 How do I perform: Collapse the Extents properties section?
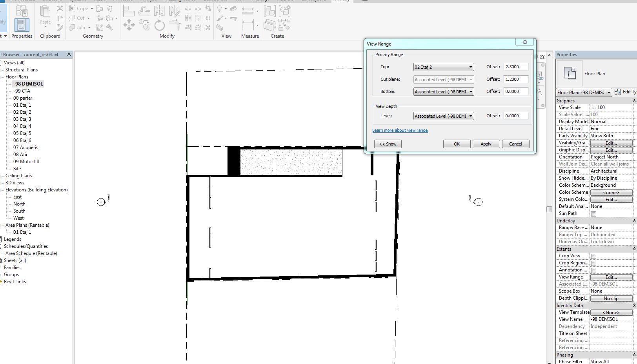[x=634, y=249]
